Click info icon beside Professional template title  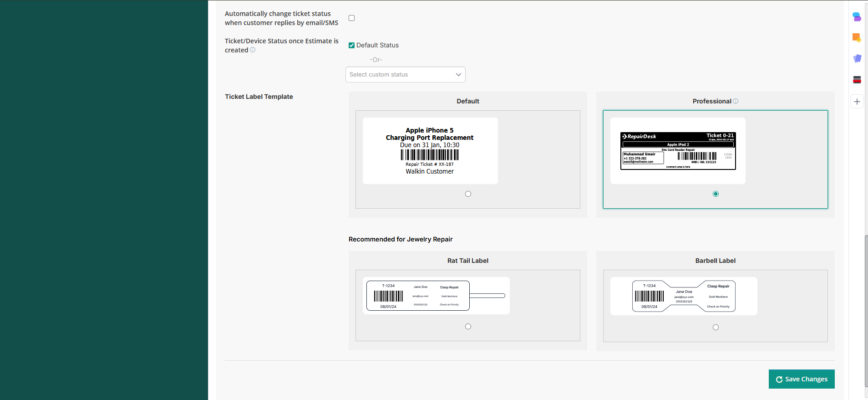pyautogui.click(x=736, y=101)
